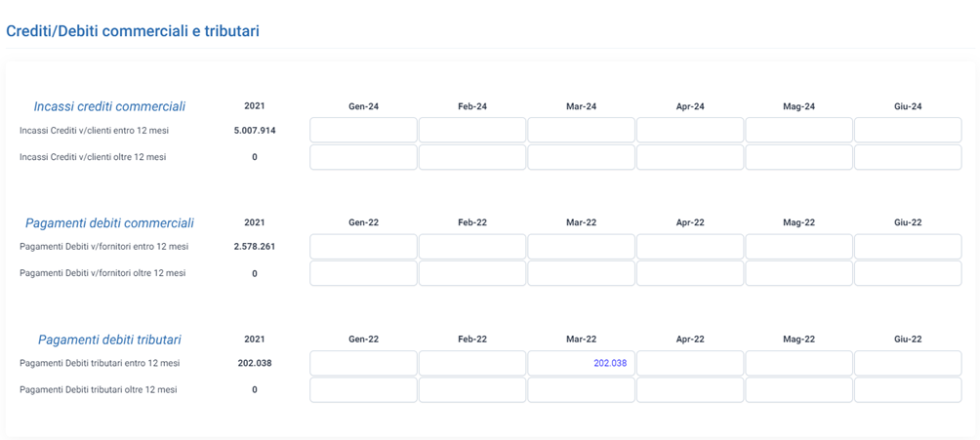Select Apr-24 field for Incassi Crediti oltre 12 mesi
Viewport: 980px width, 440px height.
[x=690, y=157]
